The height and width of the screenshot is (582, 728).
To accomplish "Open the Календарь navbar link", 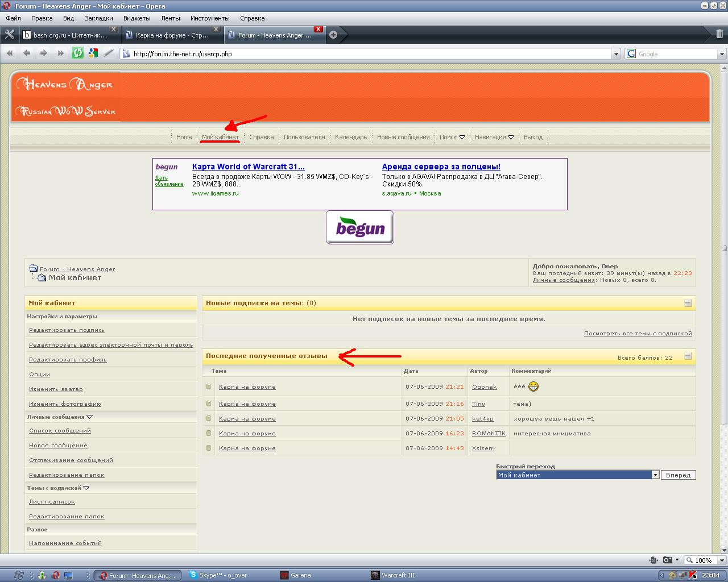I will [x=351, y=137].
